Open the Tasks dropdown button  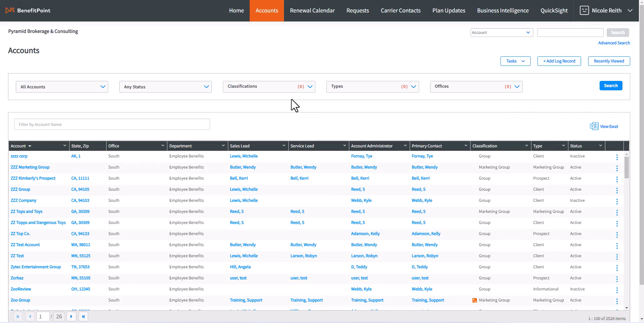coord(515,61)
